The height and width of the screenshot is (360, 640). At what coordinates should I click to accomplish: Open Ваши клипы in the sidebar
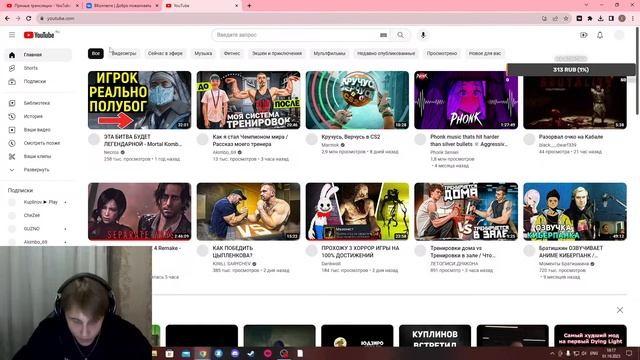pos(38,156)
